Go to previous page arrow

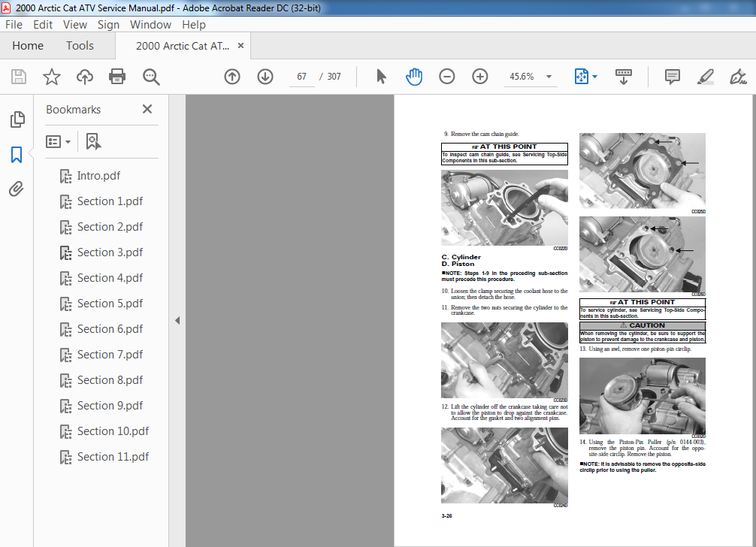coord(232,77)
